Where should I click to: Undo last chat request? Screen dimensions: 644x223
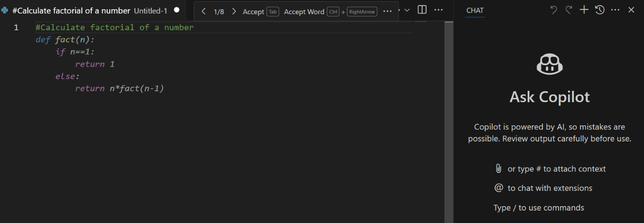[553, 10]
